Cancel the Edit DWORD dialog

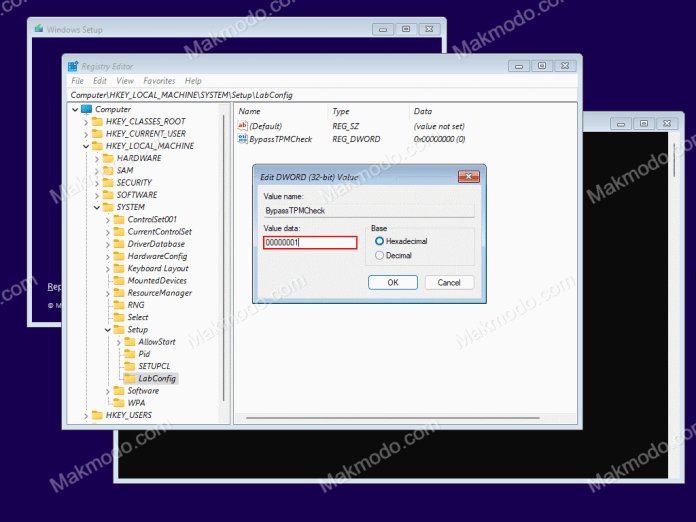point(449,283)
